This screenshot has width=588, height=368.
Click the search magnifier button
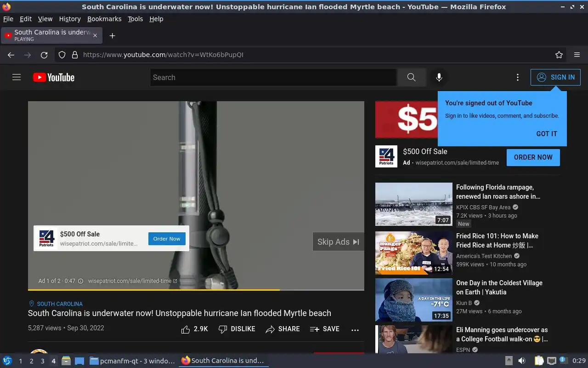pyautogui.click(x=411, y=77)
